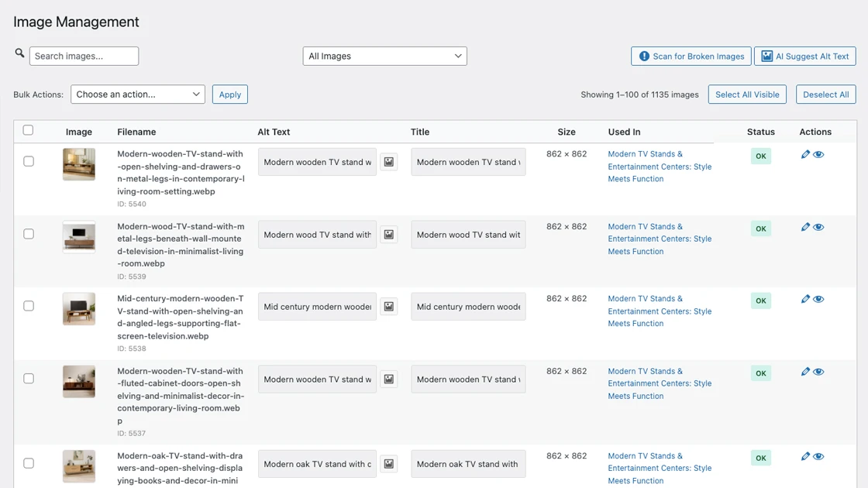
Task: Click the search magnifier icon near the search box
Action: point(19,55)
